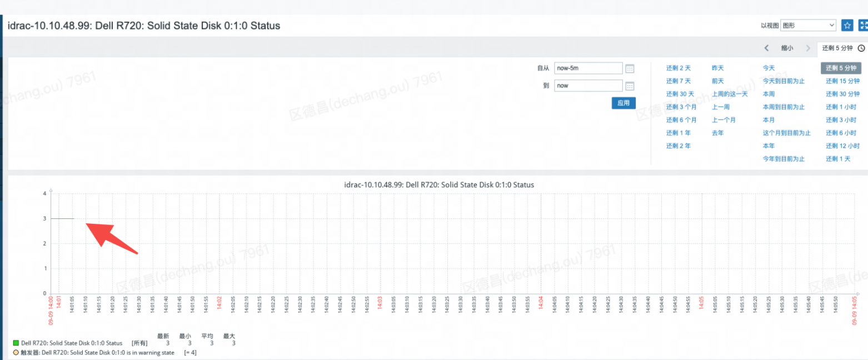The image size is (868, 360).
Task: Go to previous time period arrow
Action: (767, 48)
